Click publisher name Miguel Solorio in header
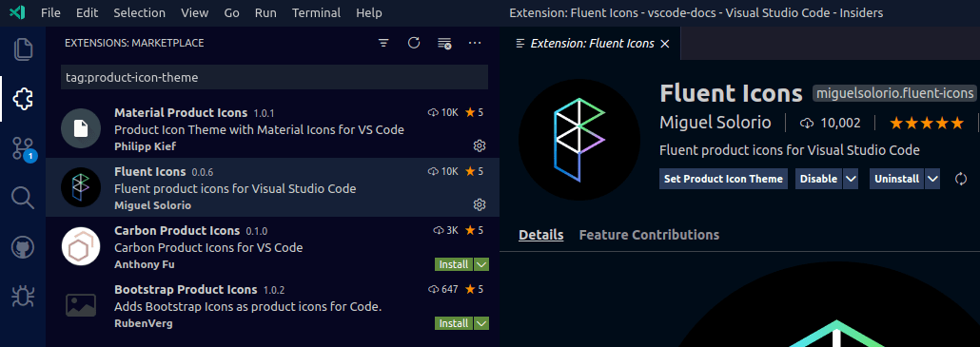This screenshot has height=347, width=980. [x=715, y=123]
